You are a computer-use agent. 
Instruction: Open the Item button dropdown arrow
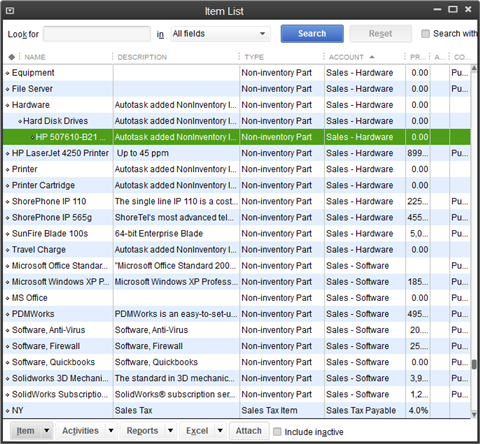(x=47, y=431)
